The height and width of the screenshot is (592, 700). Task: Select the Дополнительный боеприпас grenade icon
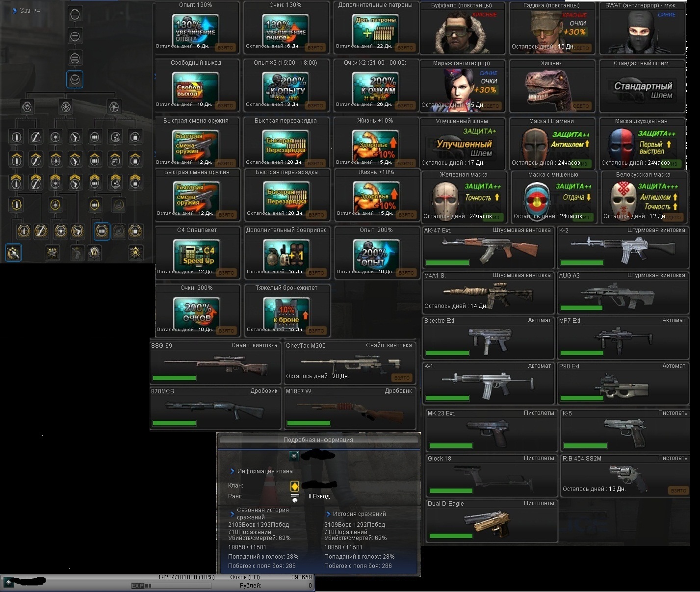(286, 256)
